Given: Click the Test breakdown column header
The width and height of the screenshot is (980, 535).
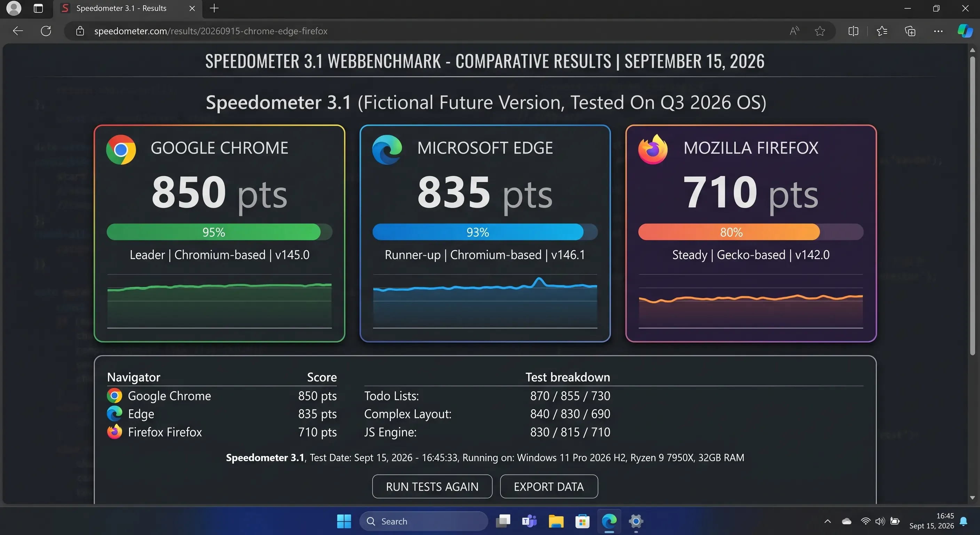Looking at the screenshot, I should [568, 377].
